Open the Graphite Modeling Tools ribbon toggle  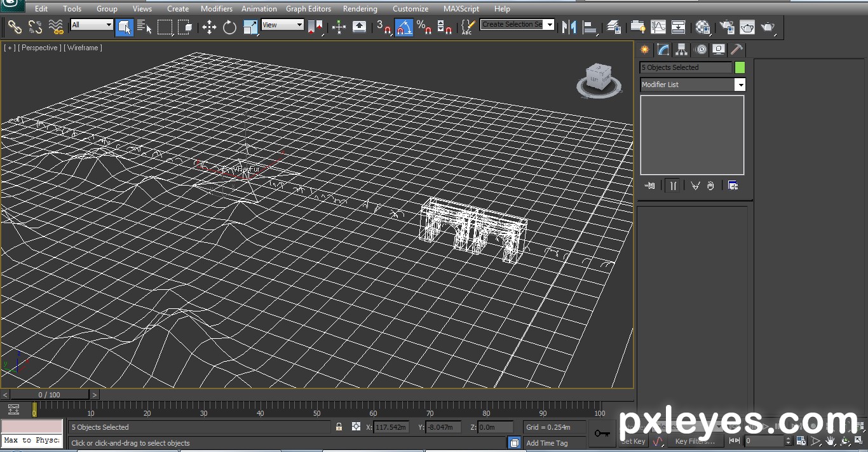(x=637, y=27)
